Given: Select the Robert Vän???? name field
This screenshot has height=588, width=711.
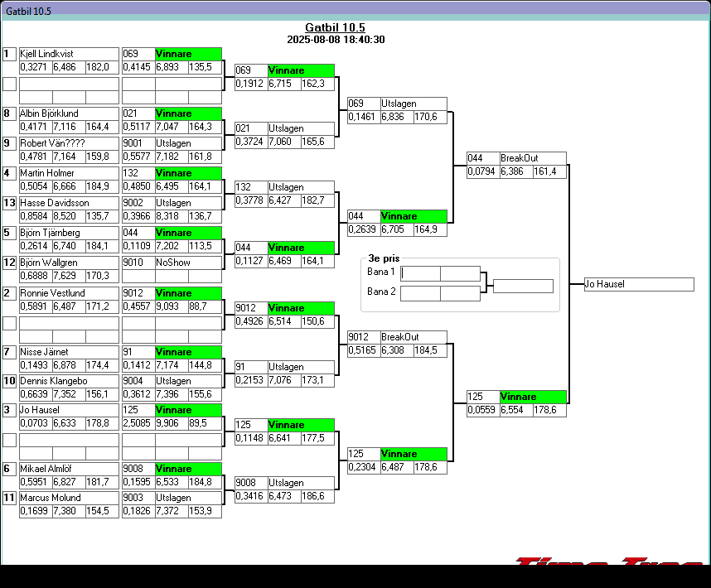Looking at the screenshot, I should (x=69, y=143).
